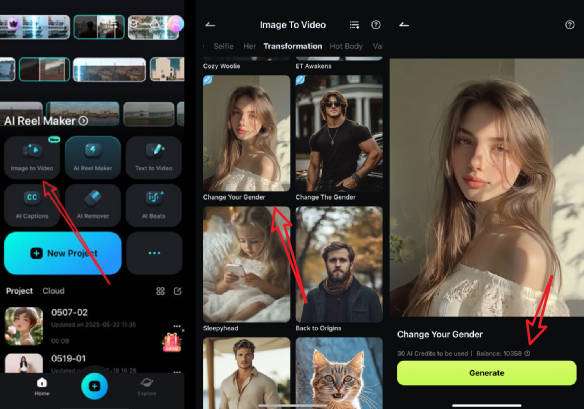Go to Home in bottom navigation
The height and width of the screenshot is (409, 584).
[x=42, y=386]
